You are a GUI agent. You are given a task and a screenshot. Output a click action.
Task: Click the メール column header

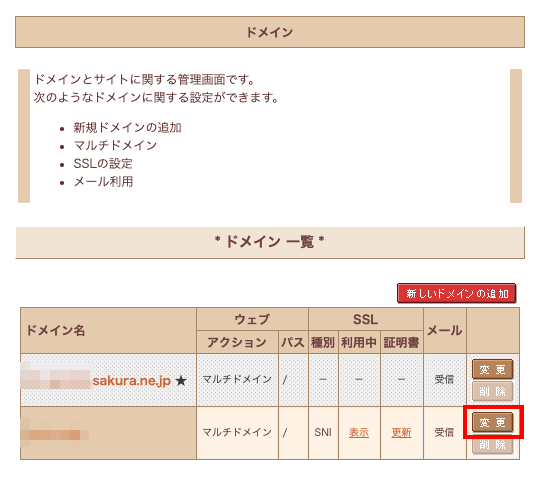[445, 331]
